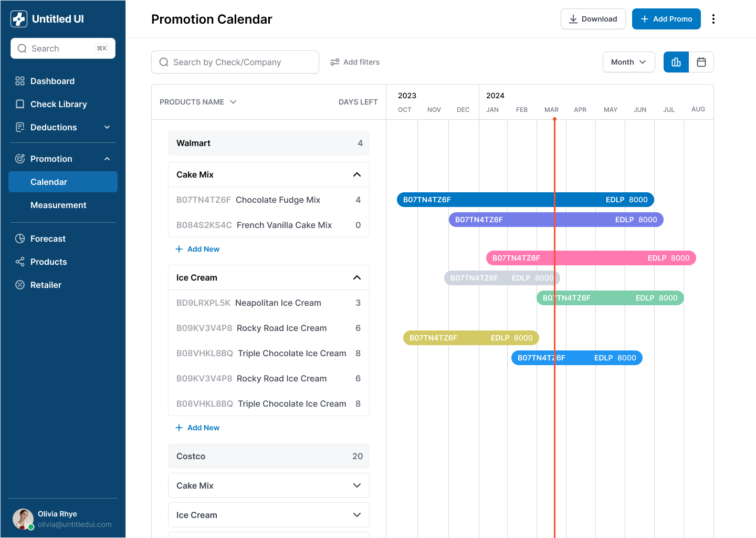Screen dimensions: 756x538
Task: Click the magnifier icon in sidebar search
Action: (x=22, y=48)
